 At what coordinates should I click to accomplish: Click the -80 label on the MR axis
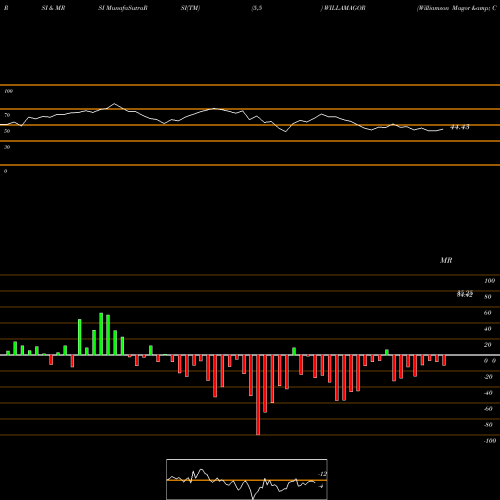click(x=488, y=425)
